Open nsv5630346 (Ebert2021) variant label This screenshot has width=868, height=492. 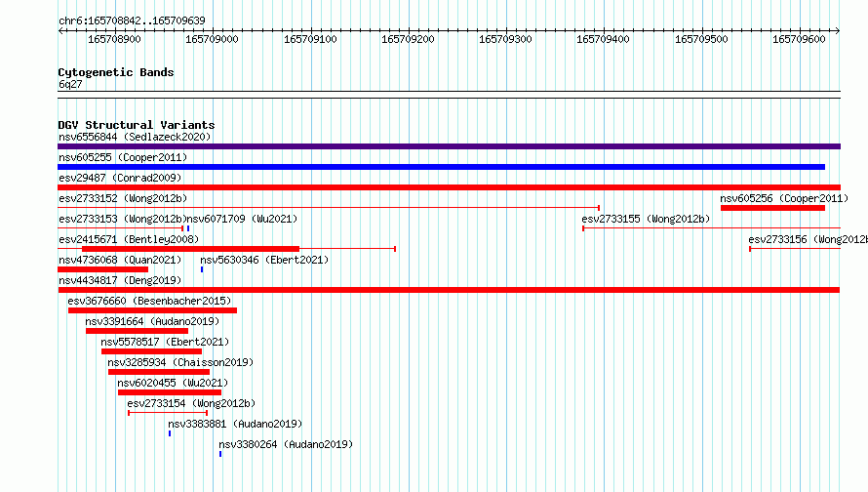coord(264,260)
